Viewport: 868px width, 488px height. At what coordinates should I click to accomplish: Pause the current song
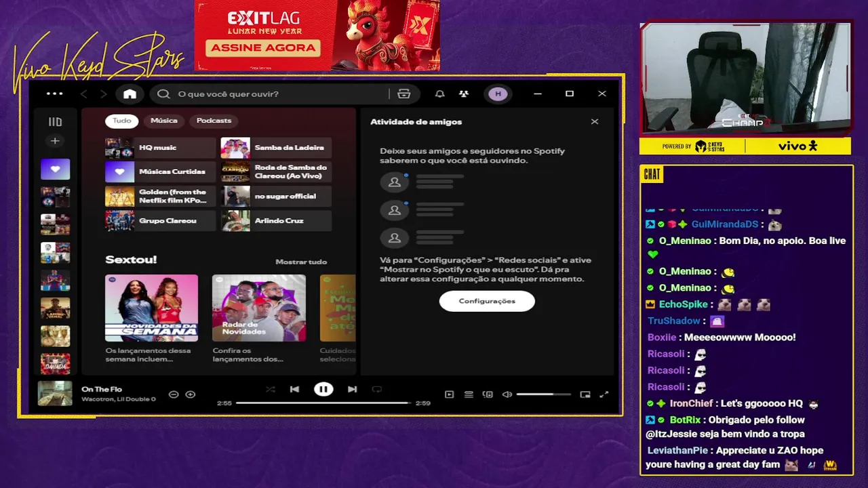(323, 389)
